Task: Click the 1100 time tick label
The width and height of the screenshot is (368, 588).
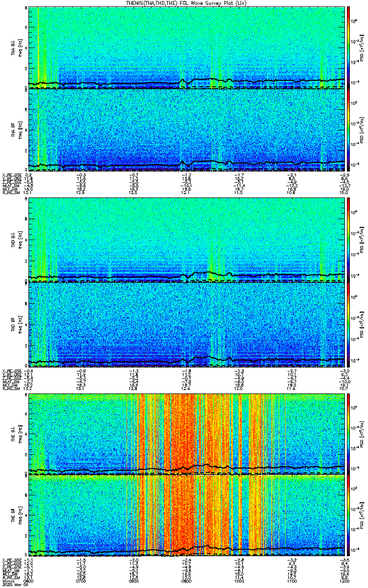Action: pos(292,581)
